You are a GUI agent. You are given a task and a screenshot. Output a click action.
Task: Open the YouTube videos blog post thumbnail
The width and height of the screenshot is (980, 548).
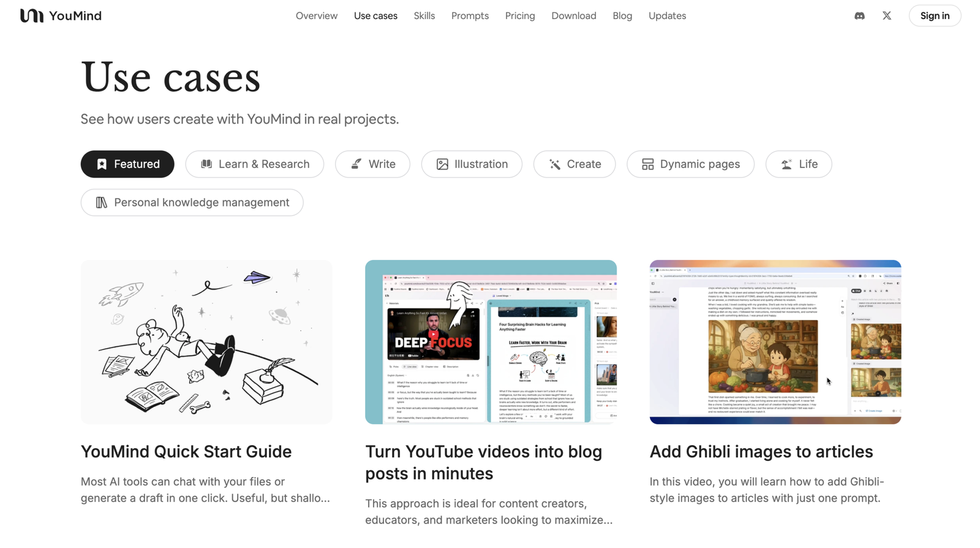tap(491, 342)
